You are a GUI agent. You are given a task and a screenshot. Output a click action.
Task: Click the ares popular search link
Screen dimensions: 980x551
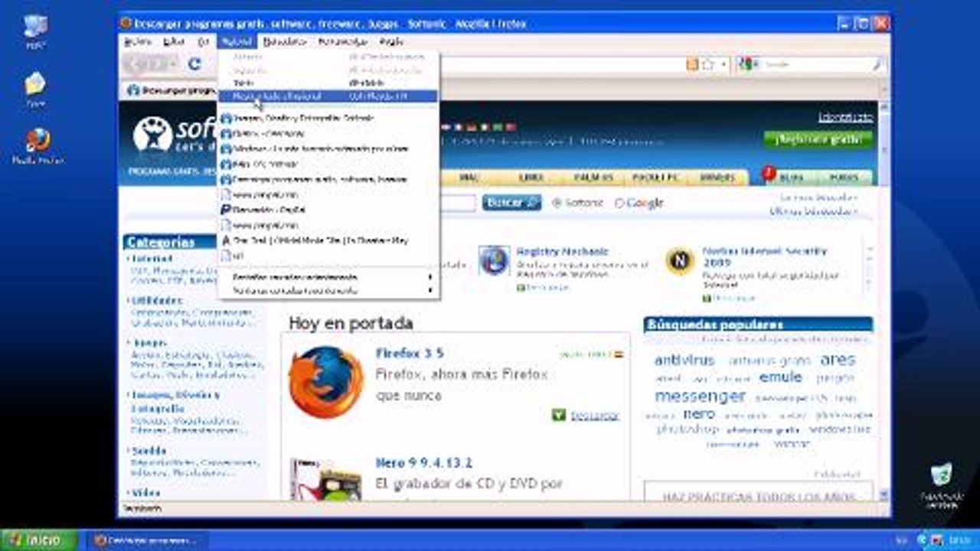[x=838, y=359]
